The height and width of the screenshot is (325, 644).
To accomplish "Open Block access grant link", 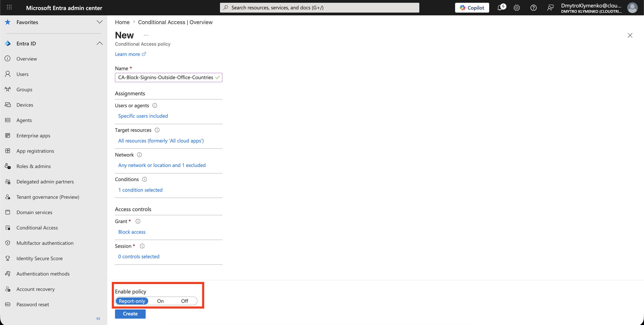I will click(x=132, y=232).
